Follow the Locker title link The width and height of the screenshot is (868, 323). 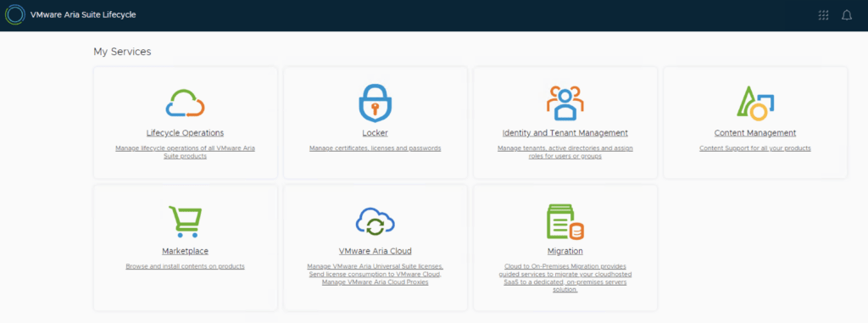(375, 133)
